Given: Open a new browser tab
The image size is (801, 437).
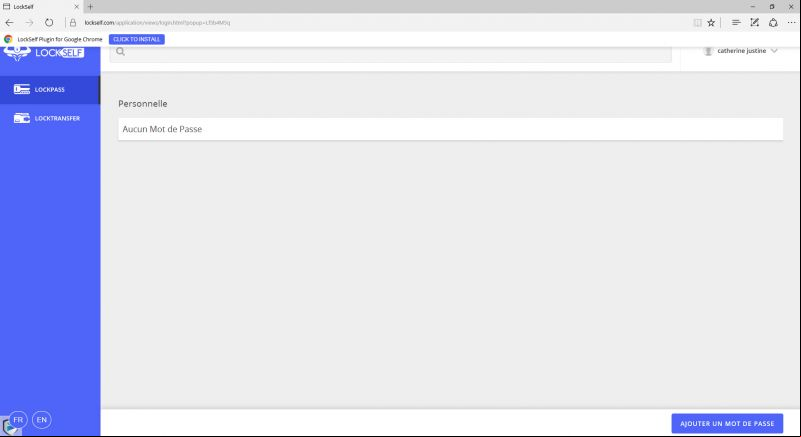Looking at the screenshot, I should pyautogui.click(x=90, y=7).
